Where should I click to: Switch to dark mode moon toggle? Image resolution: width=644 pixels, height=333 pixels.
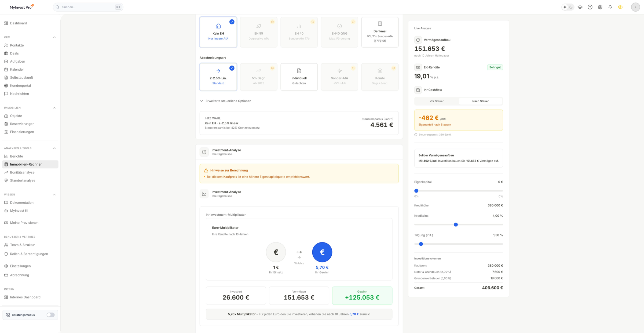pos(571,7)
